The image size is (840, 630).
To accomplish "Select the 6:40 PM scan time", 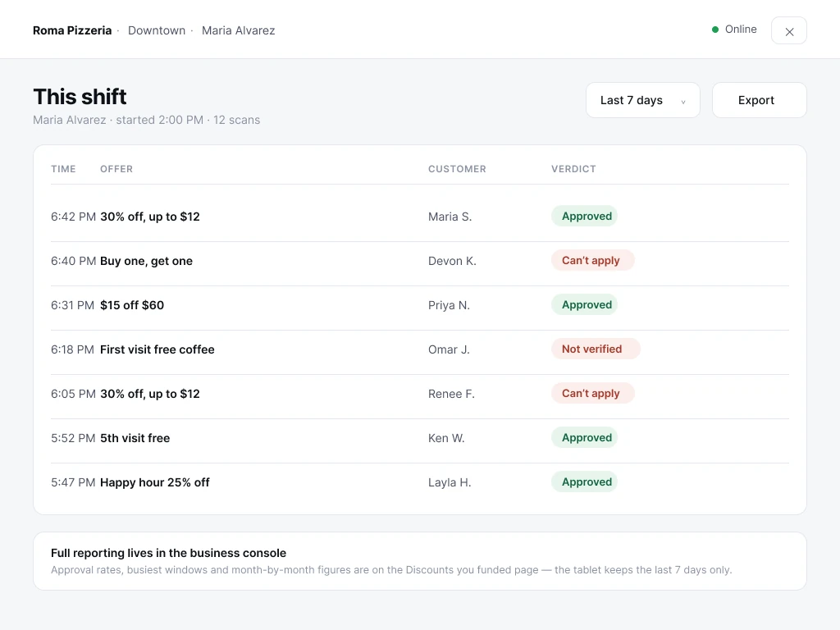I will [73, 261].
